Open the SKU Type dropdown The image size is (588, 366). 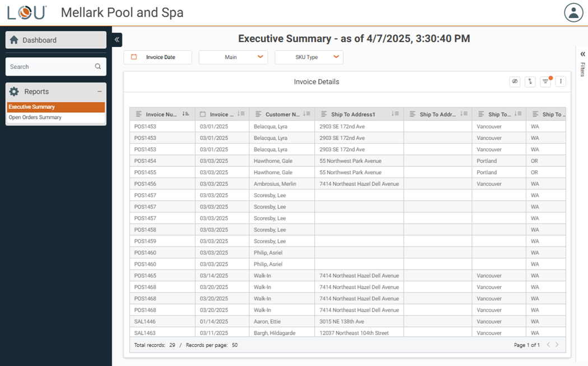click(x=309, y=57)
